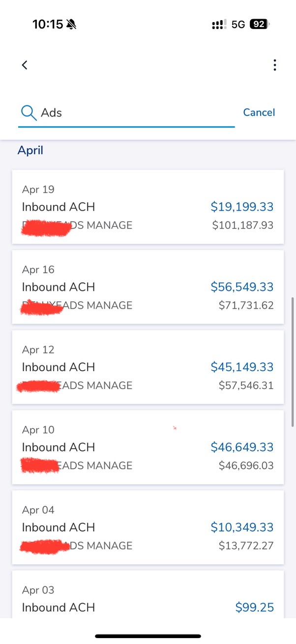Click the vertical scrollbar on right edge

coord(294,362)
